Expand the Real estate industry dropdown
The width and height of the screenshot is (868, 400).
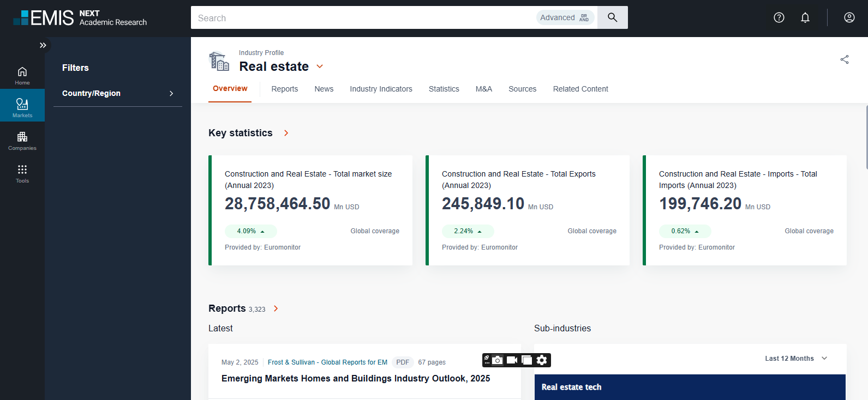click(x=320, y=66)
